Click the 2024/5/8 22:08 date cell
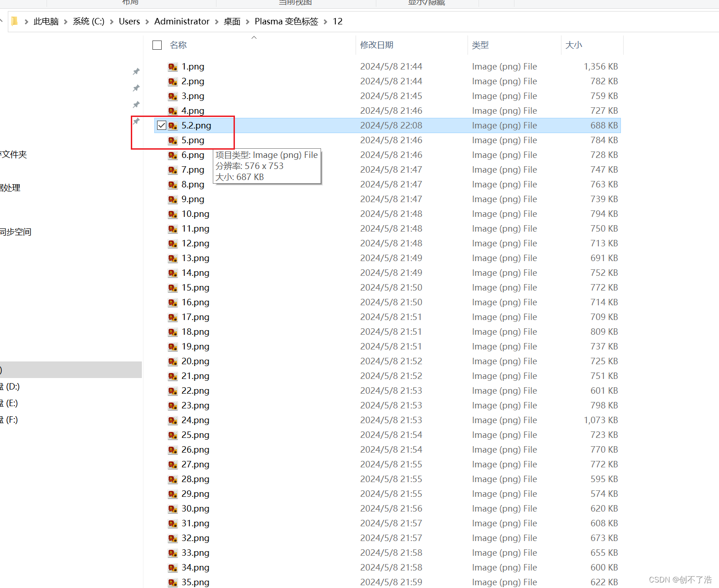The width and height of the screenshot is (719, 588). (x=391, y=126)
